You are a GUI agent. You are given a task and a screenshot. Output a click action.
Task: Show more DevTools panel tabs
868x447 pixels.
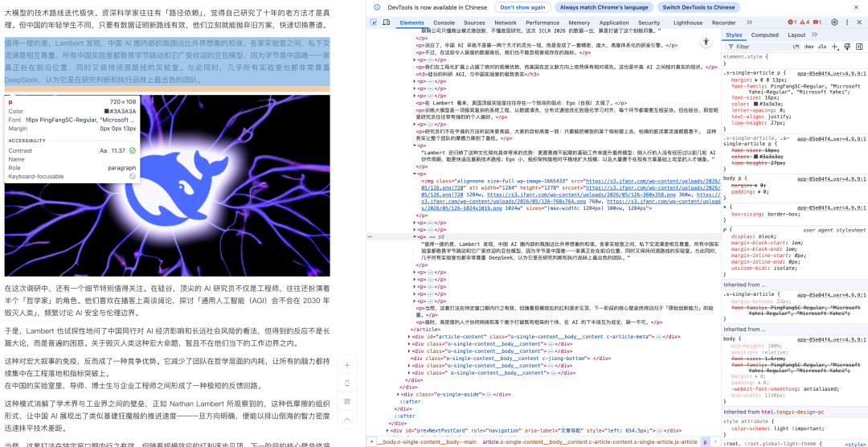[x=750, y=23]
